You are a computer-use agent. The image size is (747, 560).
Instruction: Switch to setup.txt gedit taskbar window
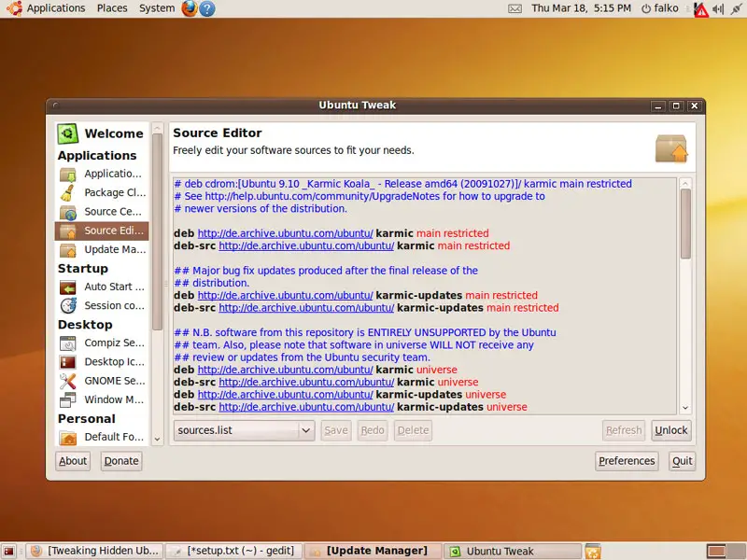coord(235,551)
